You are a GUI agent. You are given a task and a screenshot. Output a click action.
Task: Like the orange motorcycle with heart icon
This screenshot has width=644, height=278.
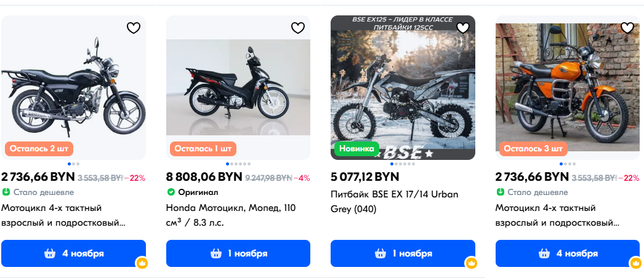627,28
